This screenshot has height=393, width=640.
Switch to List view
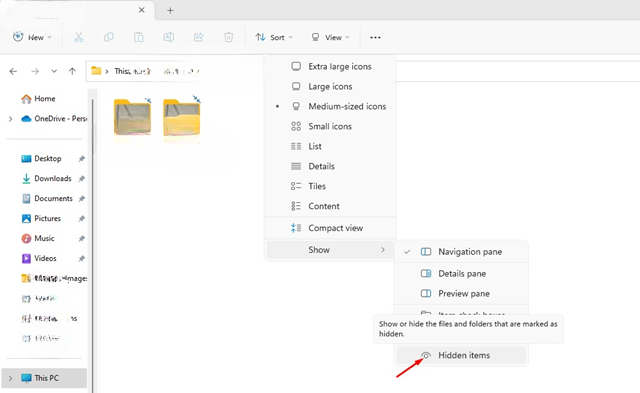(x=330, y=146)
